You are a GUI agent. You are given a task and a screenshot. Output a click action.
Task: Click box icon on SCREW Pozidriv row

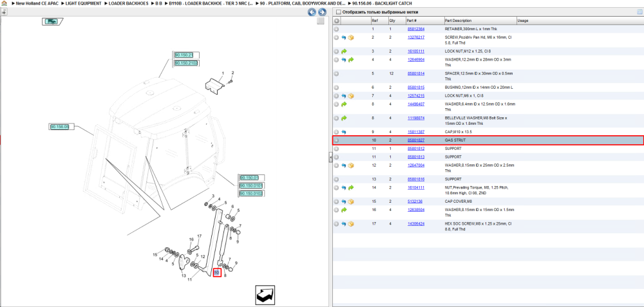[351, 37]
